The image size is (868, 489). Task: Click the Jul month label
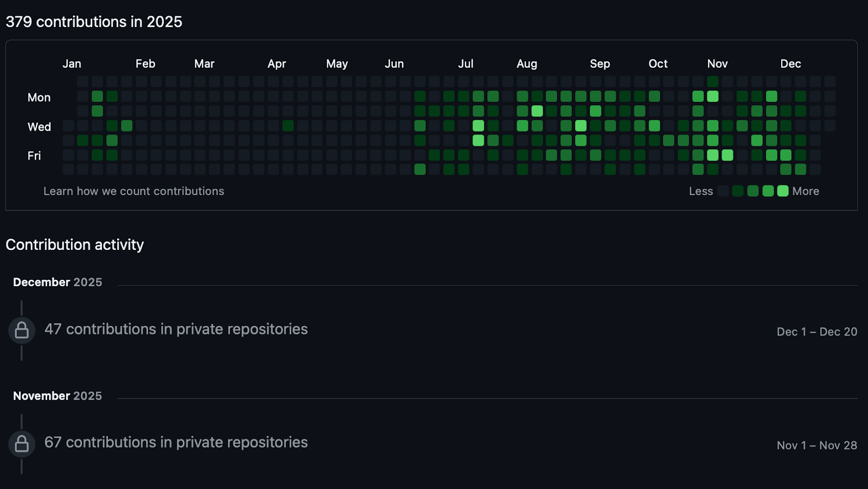pyautogui.click(x=465, y=64)
